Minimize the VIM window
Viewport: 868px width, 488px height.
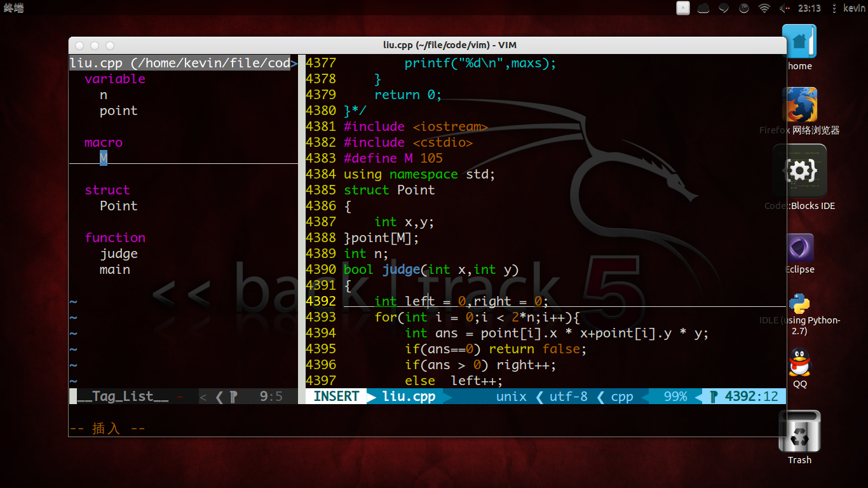coord(95,46)
